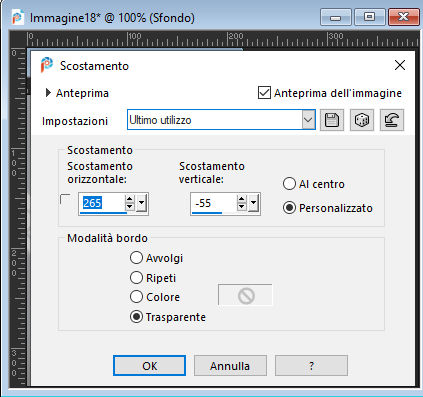This screenshot has height=397, width=423.
Task: Expand the Anteprima preview triangle
Action: pyautogui.click(x=48, y=93)
